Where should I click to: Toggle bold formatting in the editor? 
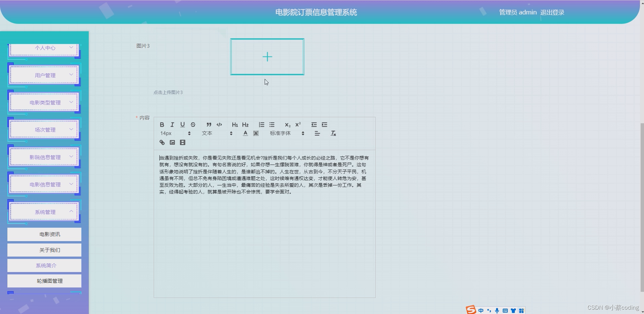point(162,125)
